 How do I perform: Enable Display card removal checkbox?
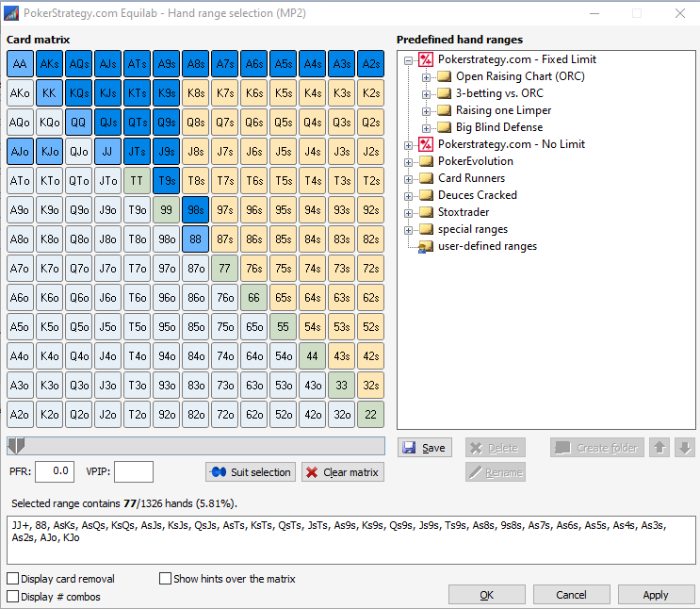point(13,579)
